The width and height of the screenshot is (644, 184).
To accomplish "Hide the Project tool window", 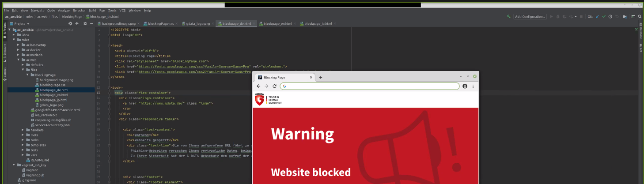I will [91, 24].
